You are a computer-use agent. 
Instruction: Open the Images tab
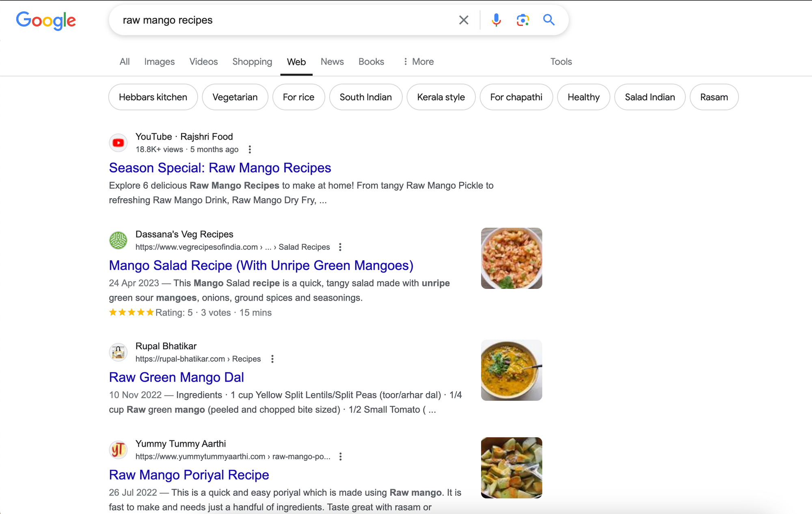[x=159, y=62]
